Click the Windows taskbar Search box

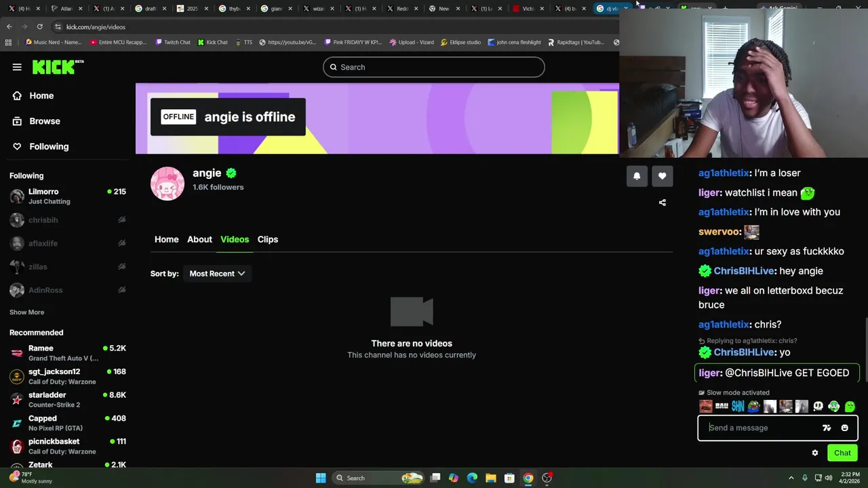point(380,478)
